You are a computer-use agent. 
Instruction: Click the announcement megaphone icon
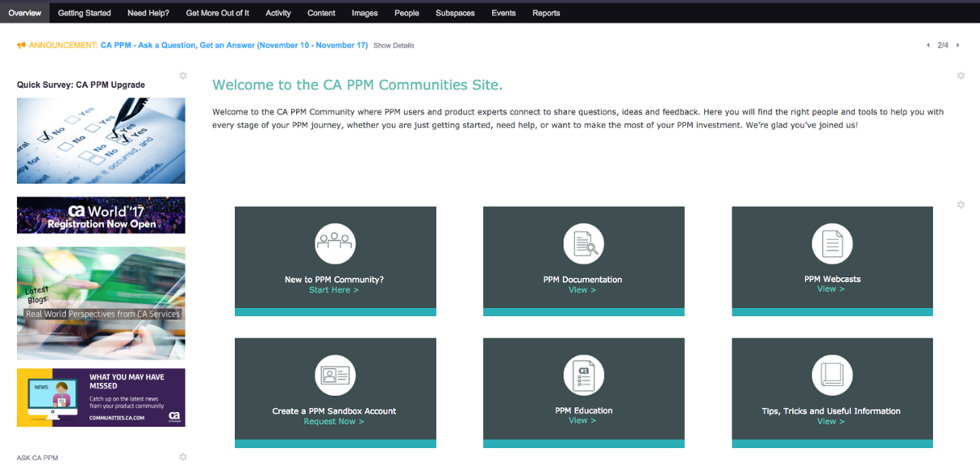[x=21, y=46]
